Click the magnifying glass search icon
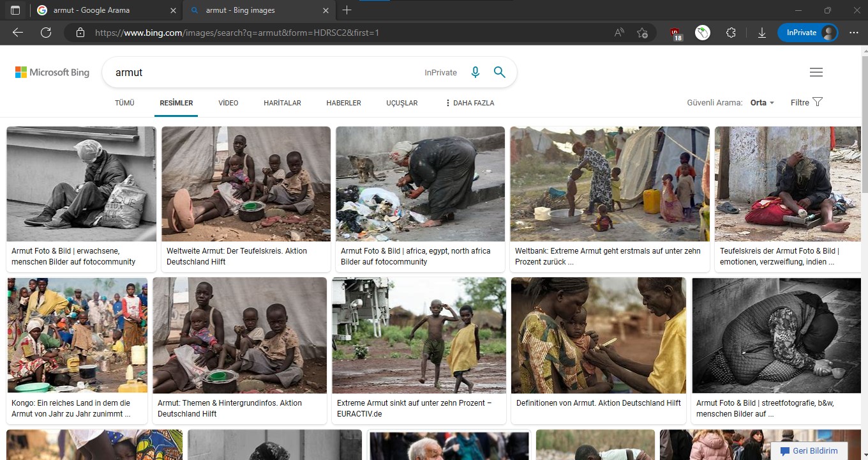 tap(500, 72)
